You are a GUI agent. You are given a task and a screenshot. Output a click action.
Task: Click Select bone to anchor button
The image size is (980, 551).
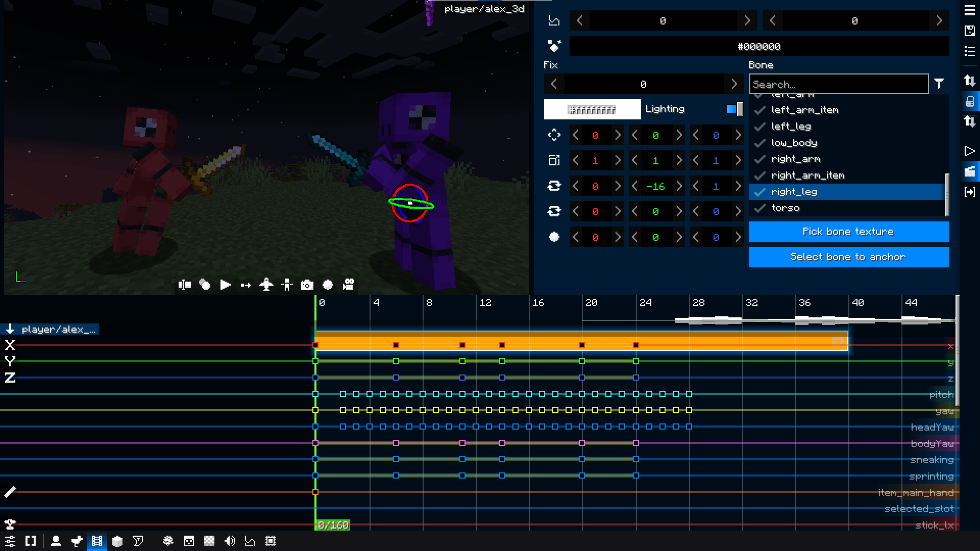click(849, 257)
